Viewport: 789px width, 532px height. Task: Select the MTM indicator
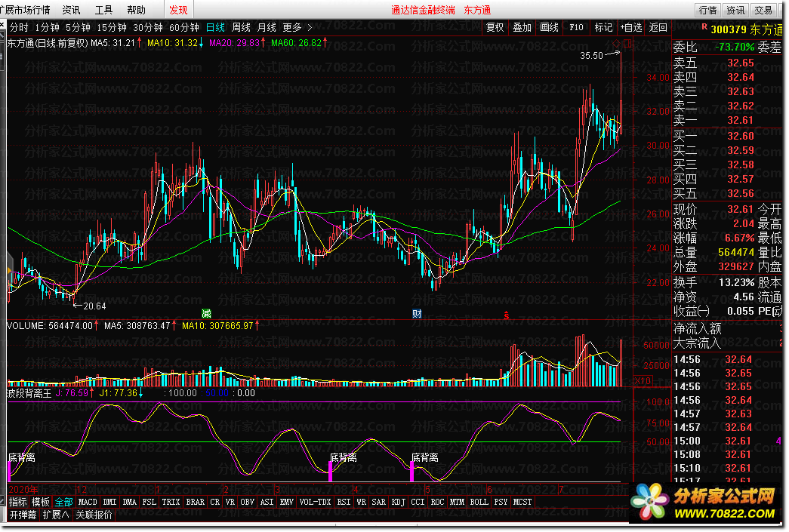pos(457,502)
